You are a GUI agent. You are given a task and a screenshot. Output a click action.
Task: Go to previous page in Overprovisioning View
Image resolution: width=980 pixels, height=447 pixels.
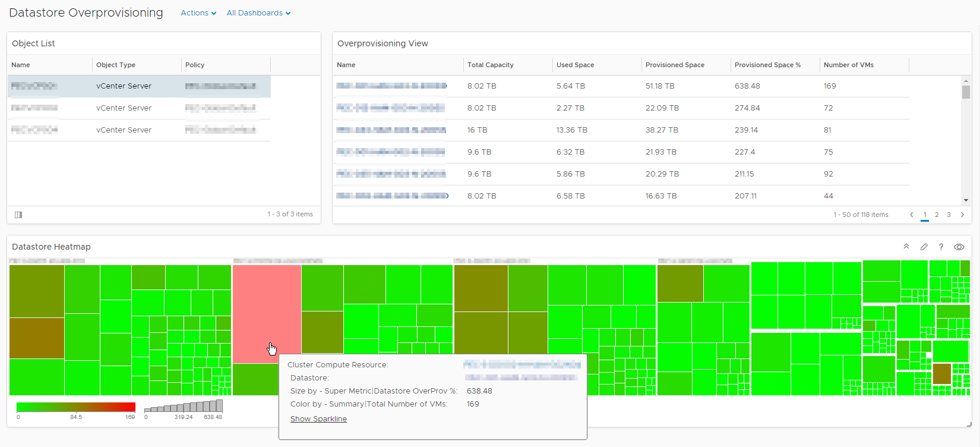[x=912, y=215]
